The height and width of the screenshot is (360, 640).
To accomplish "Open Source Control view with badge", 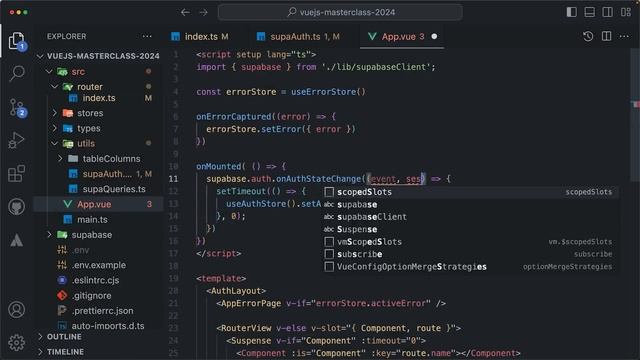I will click(17, 108).
